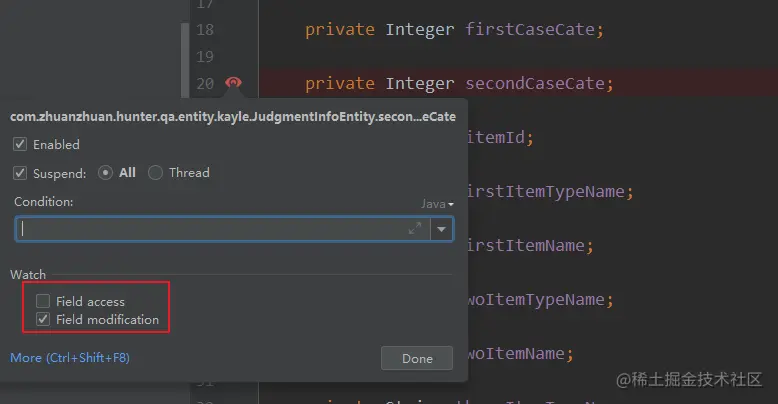Click the editor vertical scrollbar thumb near line 18
The height and width of the screenshot is (404, 778).
coord(185,60)
